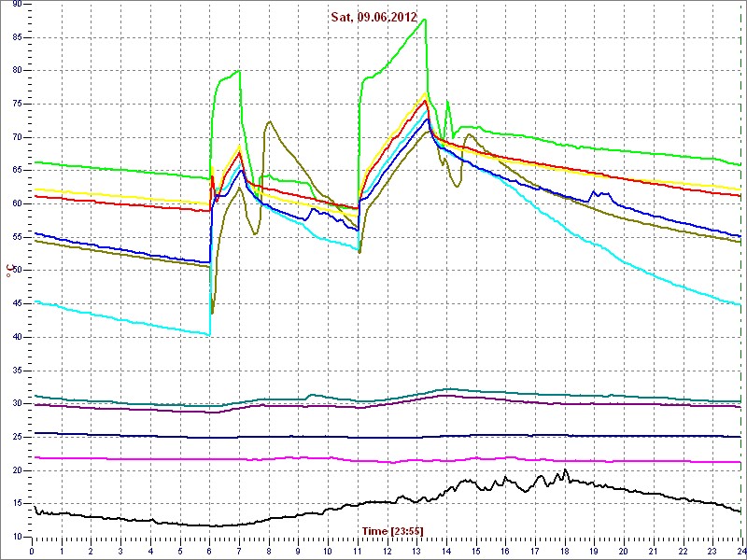
Task: Click hour 21 on the time axis
Action: pyautogui.click(x=653, y=551)
